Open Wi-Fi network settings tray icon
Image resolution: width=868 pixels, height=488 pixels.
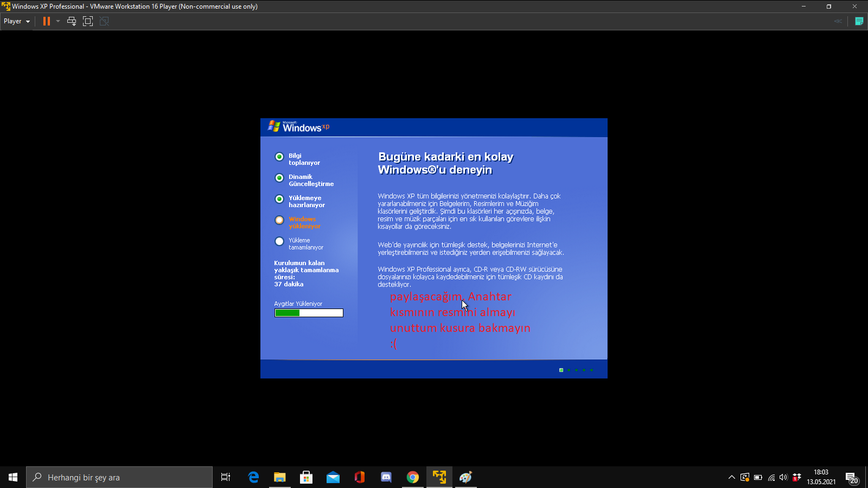point(771,477)
